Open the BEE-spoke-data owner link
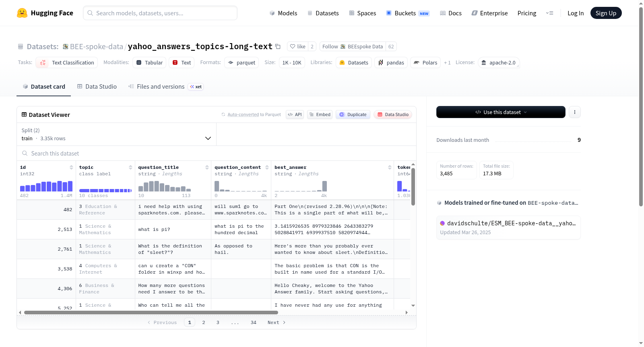 click(x=97, y=46)
